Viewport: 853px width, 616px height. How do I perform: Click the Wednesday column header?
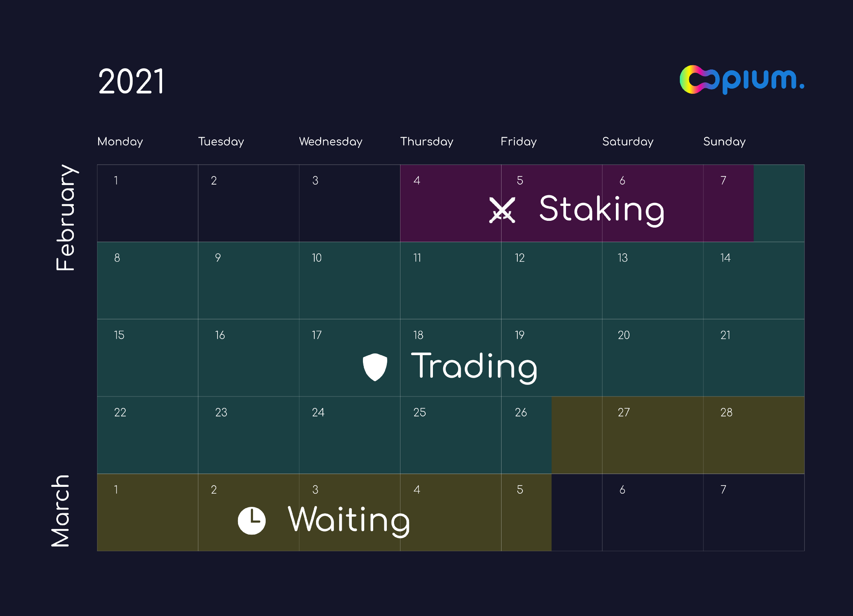[x=331, y=142]
